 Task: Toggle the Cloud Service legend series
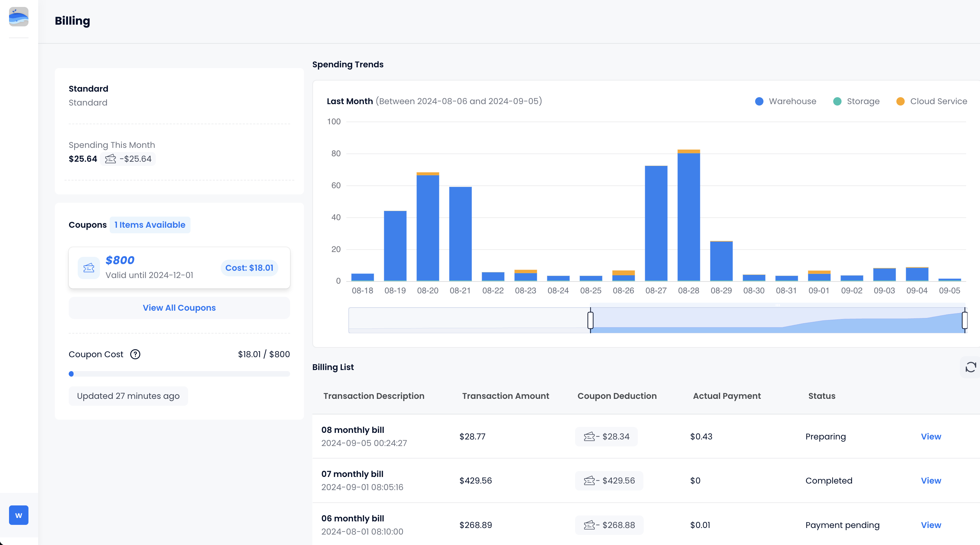pos(931,101)
